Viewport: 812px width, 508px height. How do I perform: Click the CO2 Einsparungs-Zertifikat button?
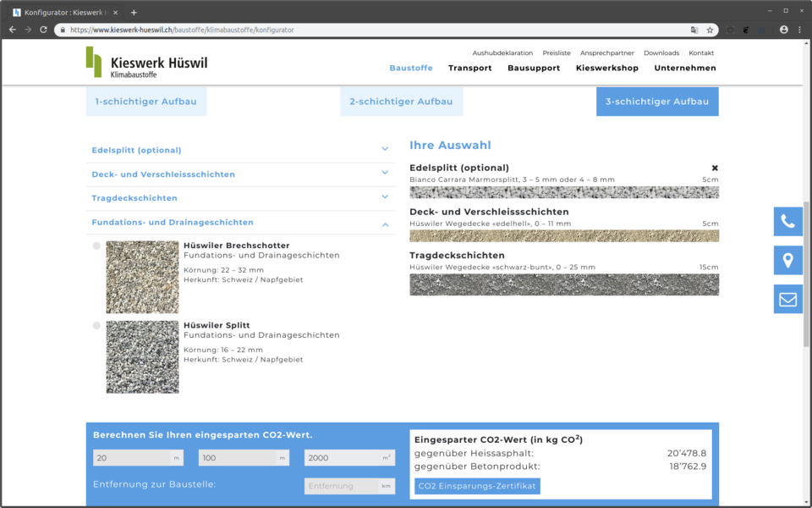(x=477, y=486)
